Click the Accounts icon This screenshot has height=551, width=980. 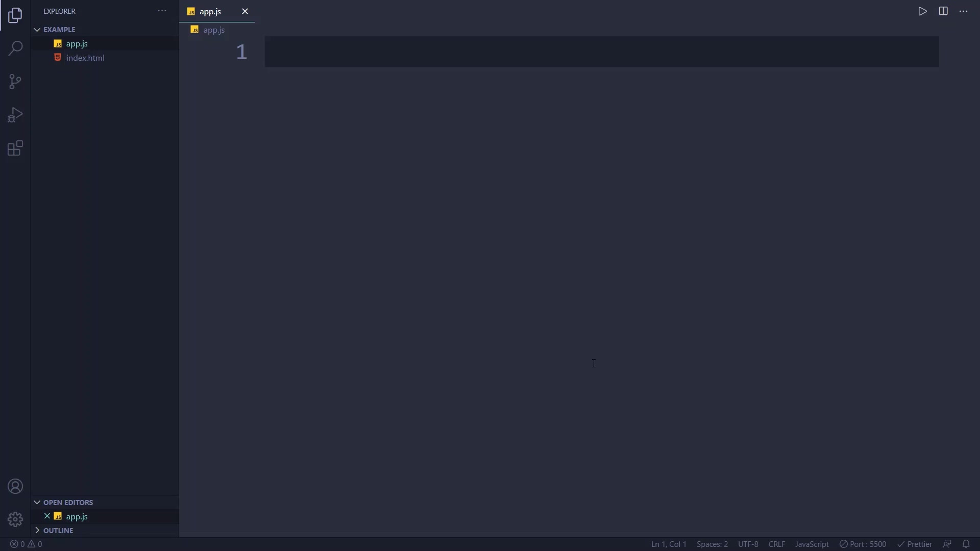pyautogui.click(x=15, y=486)
